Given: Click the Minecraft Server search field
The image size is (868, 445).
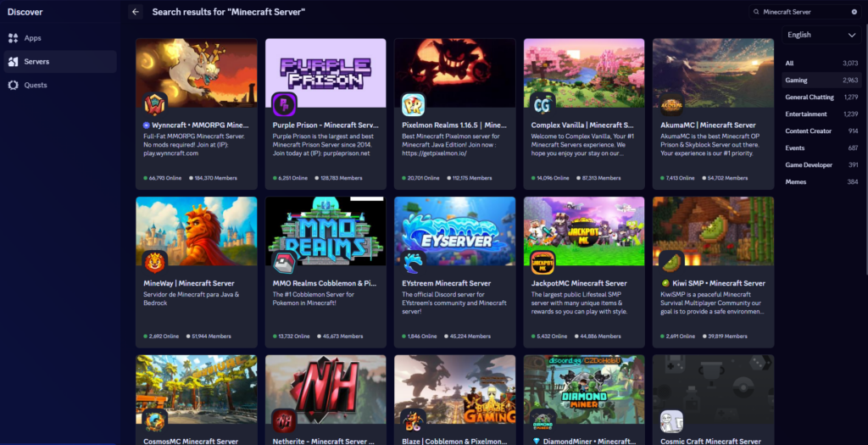Looking at the screenshot, I should (x=805, y=12).
